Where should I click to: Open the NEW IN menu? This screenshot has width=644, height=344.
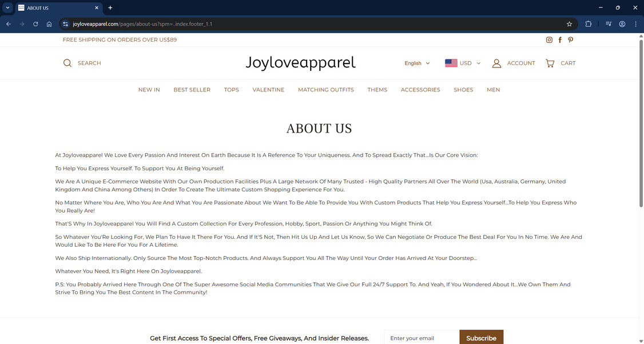(149, 90)
